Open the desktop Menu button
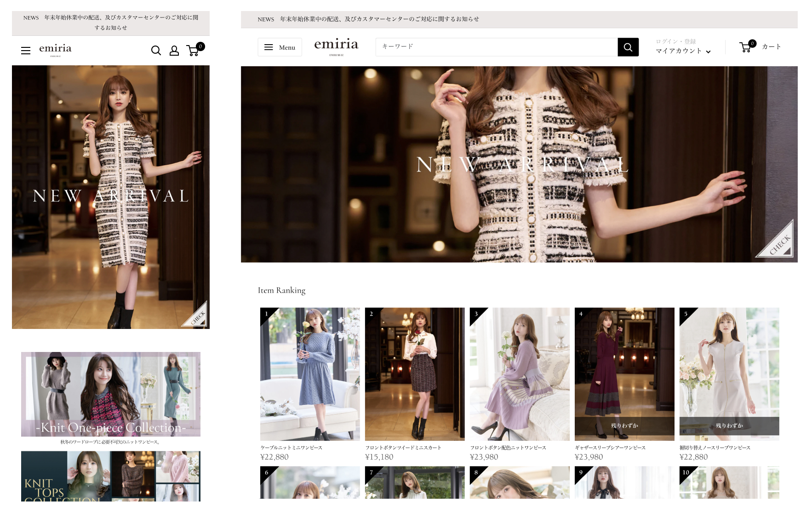This screenshot has width=812, height=513. pos(280,47)
